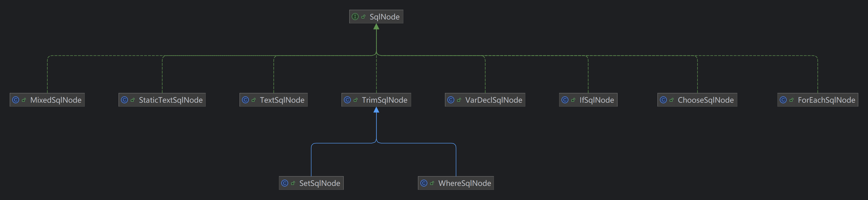Click the visibility lock icon on SqlNode

point(363,17)
